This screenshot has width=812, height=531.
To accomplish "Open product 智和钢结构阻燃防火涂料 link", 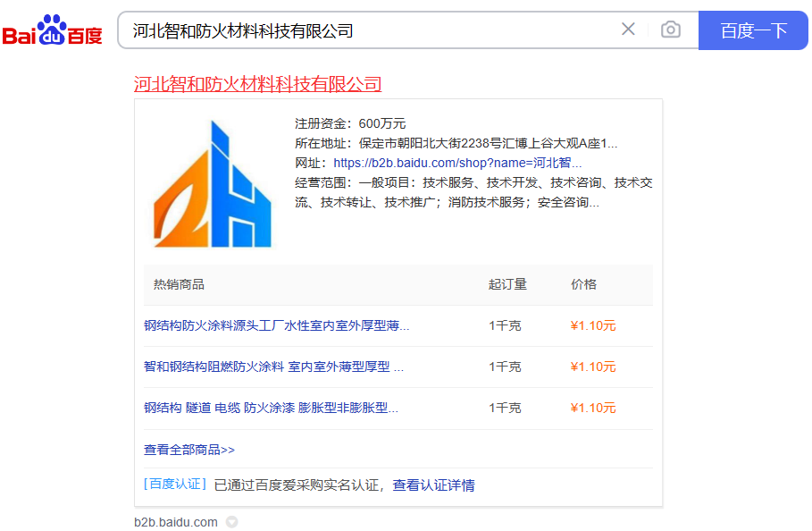I will 273,367.
